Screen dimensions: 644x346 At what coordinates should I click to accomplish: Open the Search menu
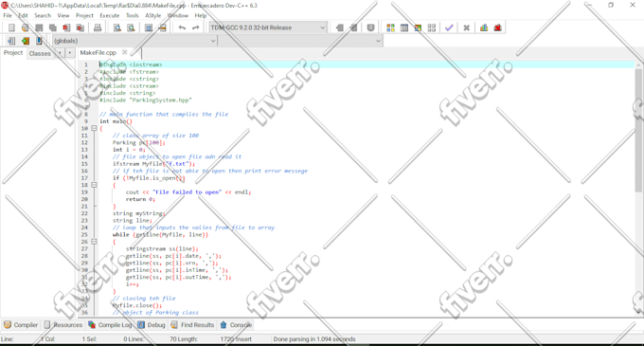coord(43,15)
